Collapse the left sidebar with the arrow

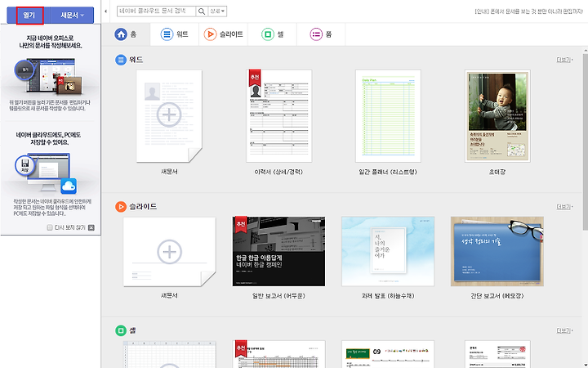click(x=105, y=11)
